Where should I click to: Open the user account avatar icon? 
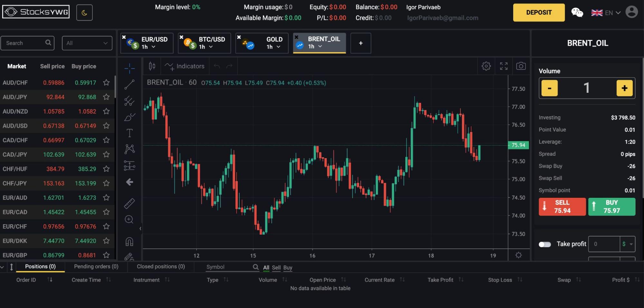(x=631, y=12)
